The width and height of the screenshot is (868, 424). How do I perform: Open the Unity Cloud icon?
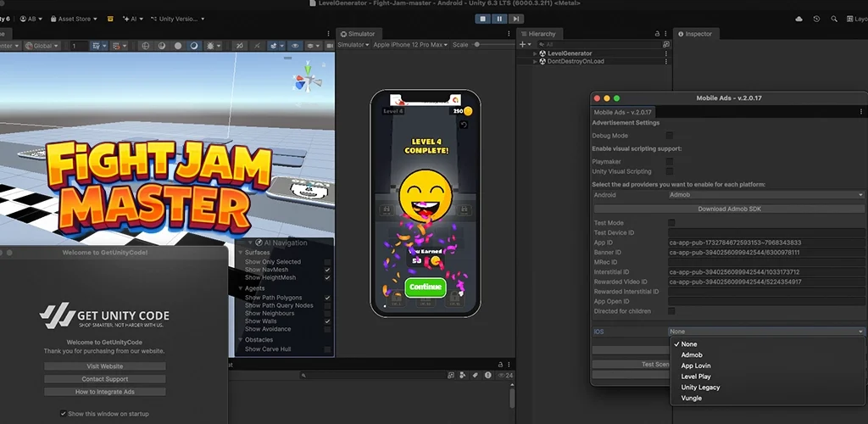point(798,19)
